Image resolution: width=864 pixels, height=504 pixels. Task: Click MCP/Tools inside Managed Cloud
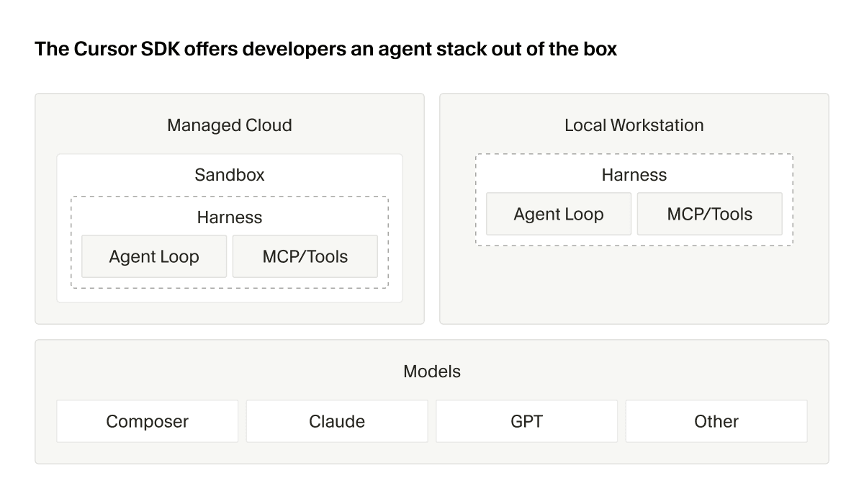tap(305, 256)
